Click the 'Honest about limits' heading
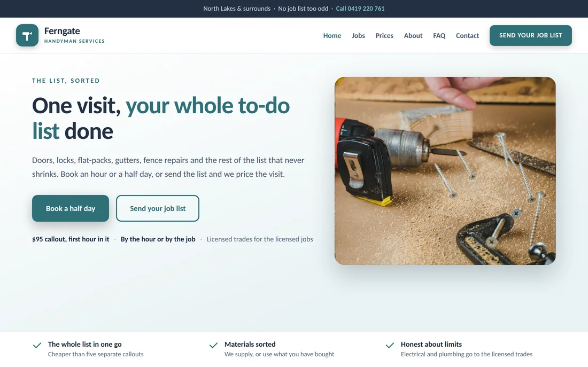This screenshot has height=367, width=588. click(431, 344)
